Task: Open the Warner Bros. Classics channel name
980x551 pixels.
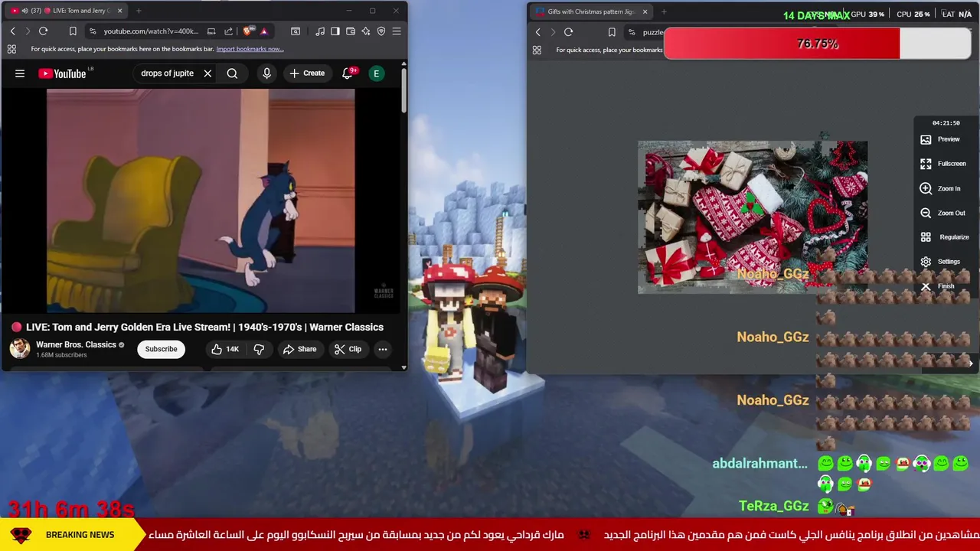Action: 76,345
